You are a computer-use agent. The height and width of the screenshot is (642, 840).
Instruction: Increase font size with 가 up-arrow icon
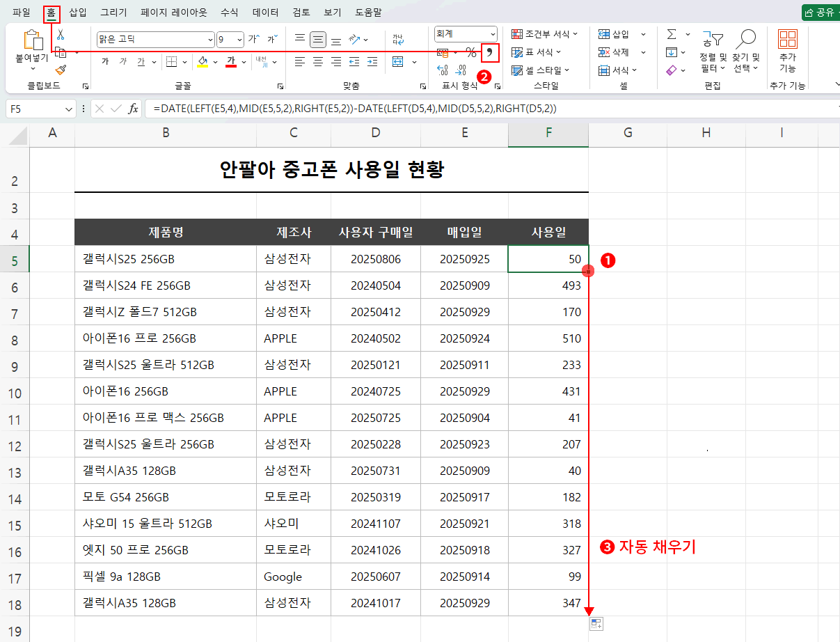(x=254, y=40)
